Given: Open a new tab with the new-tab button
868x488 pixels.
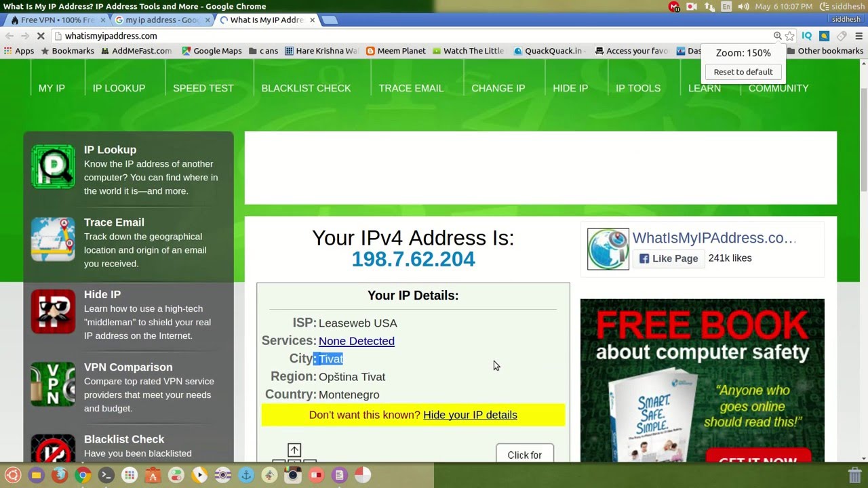Looking at the screenshot, I should (x=330, y=20).
